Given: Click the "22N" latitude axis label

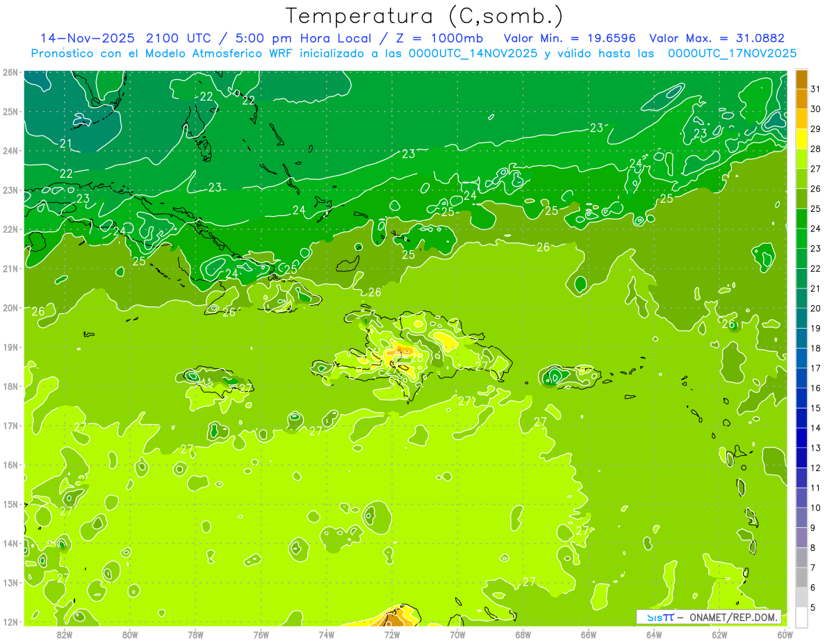Looking at the screenshot, I should tap(10, 229).
